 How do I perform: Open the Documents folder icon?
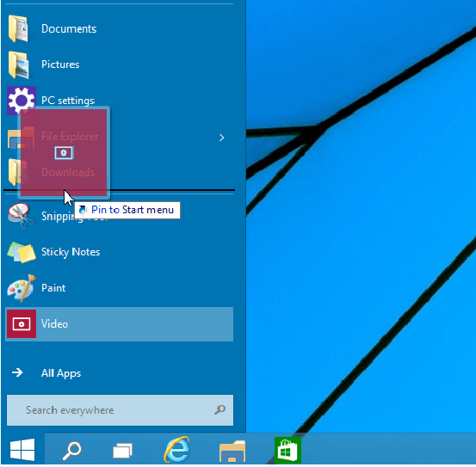point(19,28)
